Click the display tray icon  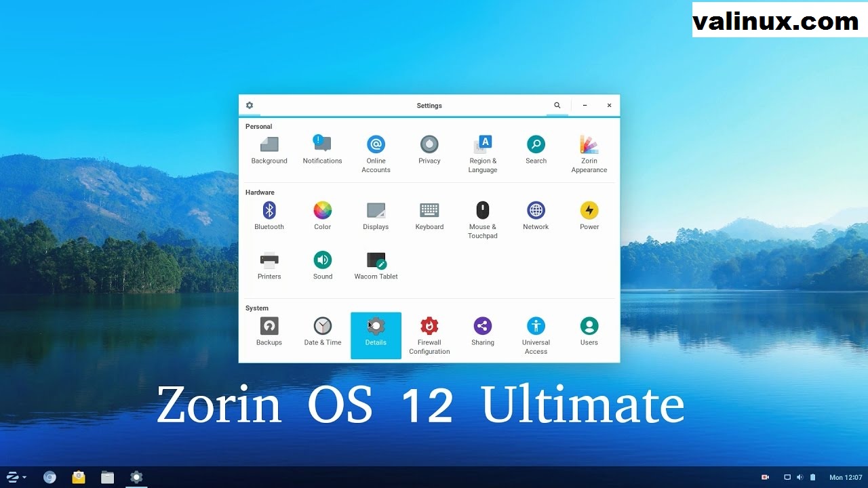tap(787, 477)
